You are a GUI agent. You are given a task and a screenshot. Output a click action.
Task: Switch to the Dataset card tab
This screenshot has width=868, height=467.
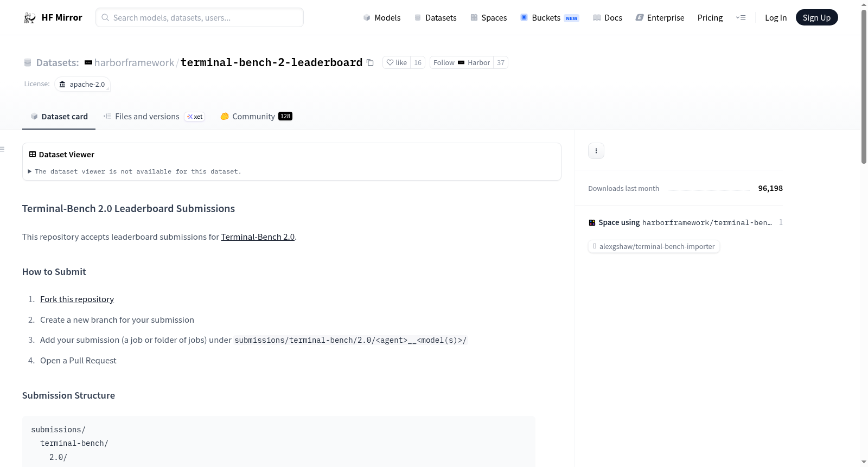[59, 117]
